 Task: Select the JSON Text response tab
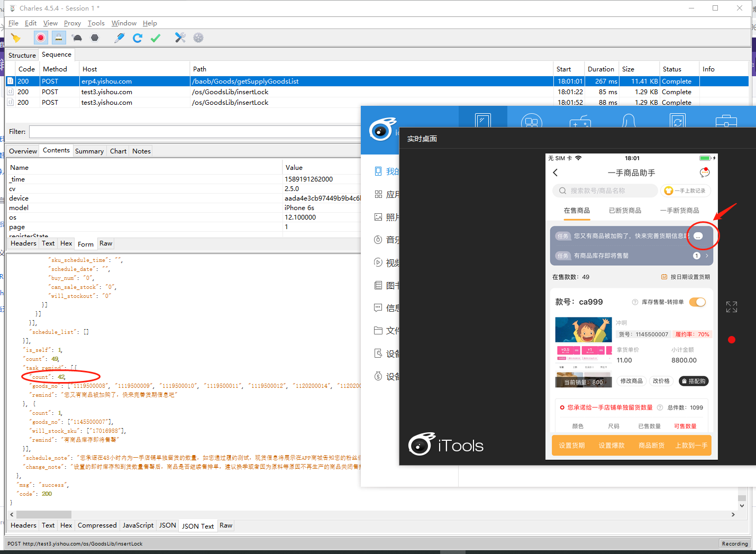[198, 526]
